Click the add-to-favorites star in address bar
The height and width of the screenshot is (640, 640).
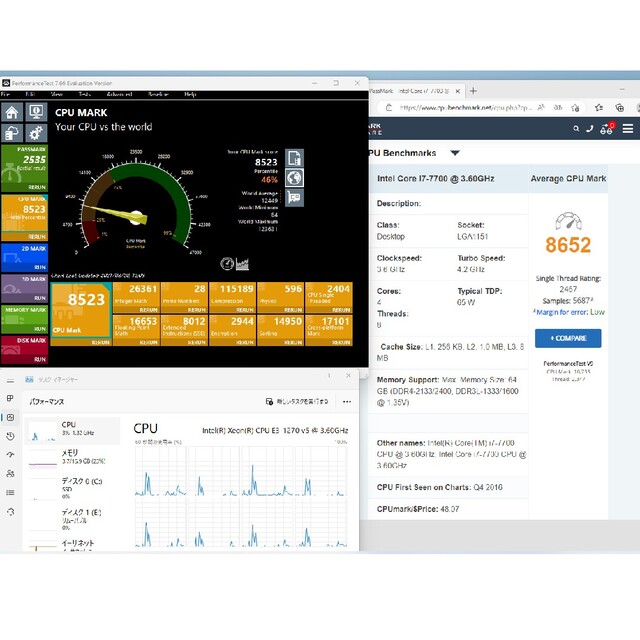576,108
